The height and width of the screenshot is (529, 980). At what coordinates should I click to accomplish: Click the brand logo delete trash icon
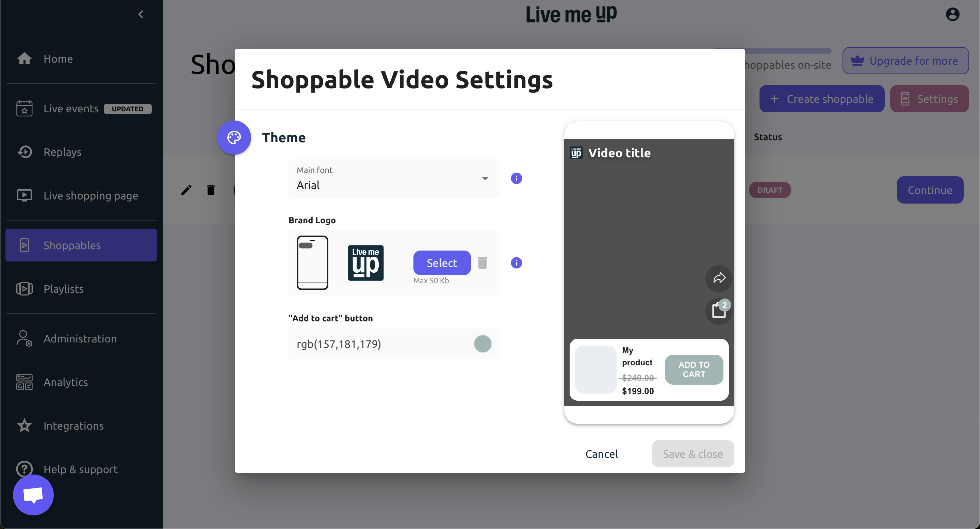(483, 262)
